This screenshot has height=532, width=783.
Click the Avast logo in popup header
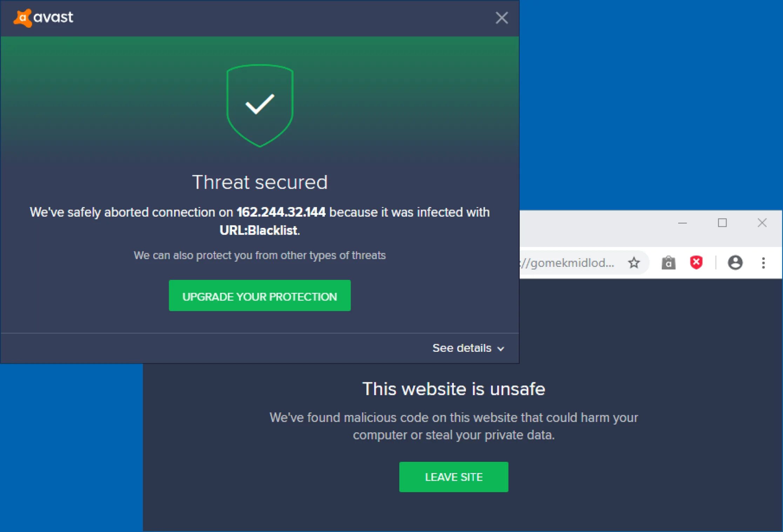[43, 18]
